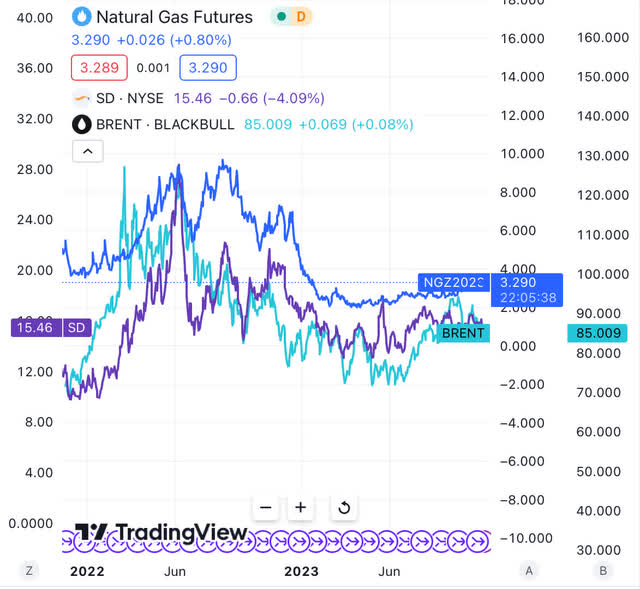Collapse the indicator legend with the chevron

click(x=88, y=151)
